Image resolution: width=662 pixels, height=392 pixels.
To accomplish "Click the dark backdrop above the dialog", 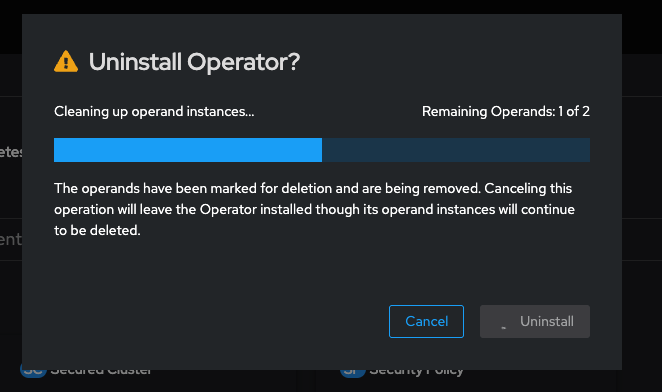I will (331, 6).
